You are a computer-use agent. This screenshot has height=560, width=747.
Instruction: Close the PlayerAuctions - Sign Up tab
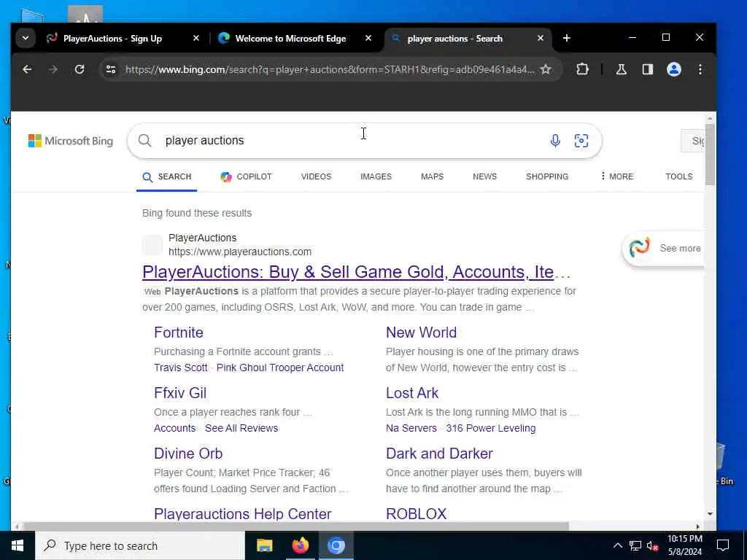[196, 38]
